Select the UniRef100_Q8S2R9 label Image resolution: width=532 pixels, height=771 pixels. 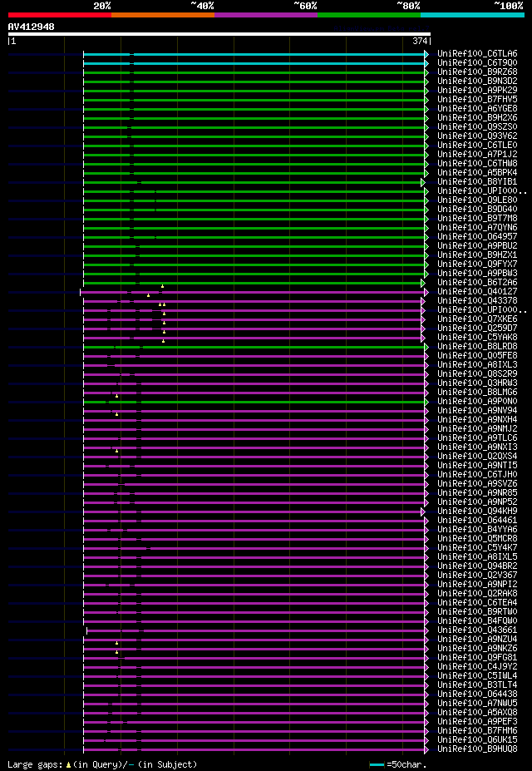pyautogui.click(x=477, y=373)
